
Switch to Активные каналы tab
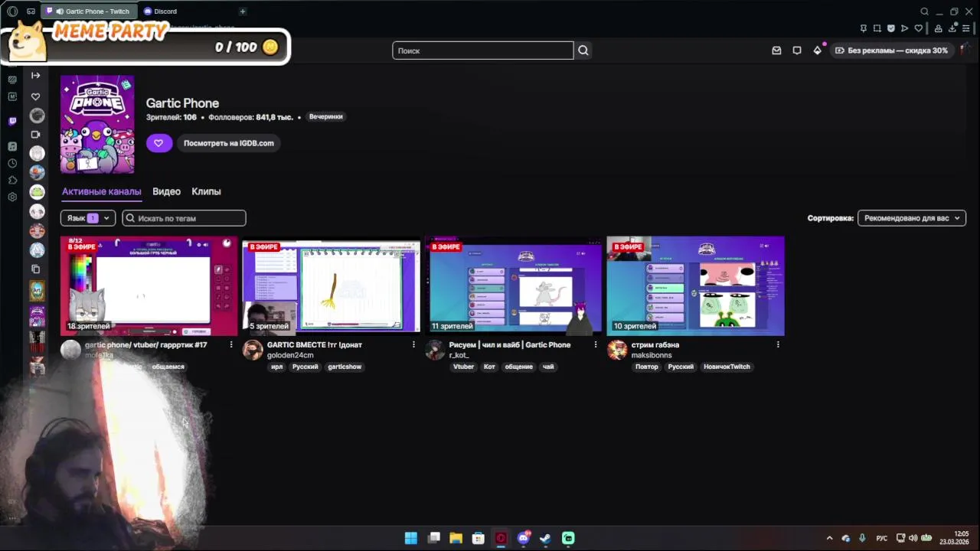click(102, 191)
